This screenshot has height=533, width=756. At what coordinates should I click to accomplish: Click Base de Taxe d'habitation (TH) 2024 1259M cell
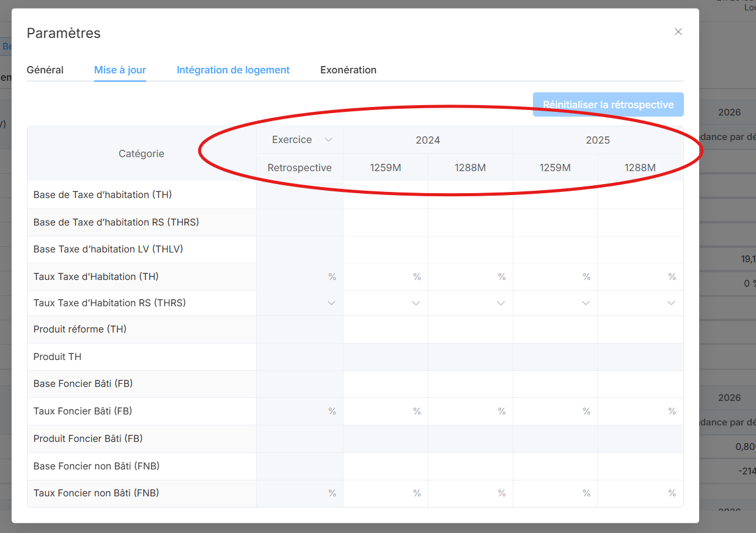(385, 195)
